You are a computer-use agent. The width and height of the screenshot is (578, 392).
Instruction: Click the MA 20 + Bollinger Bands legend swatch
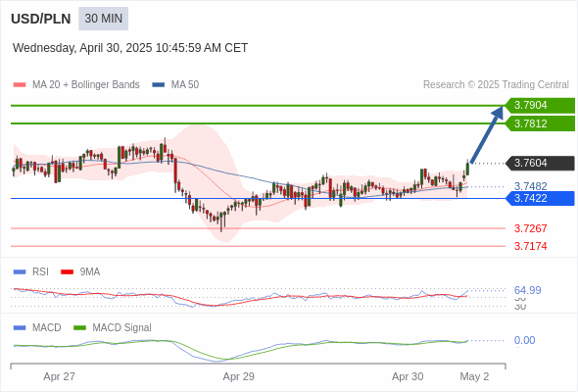tap(20, 85)
